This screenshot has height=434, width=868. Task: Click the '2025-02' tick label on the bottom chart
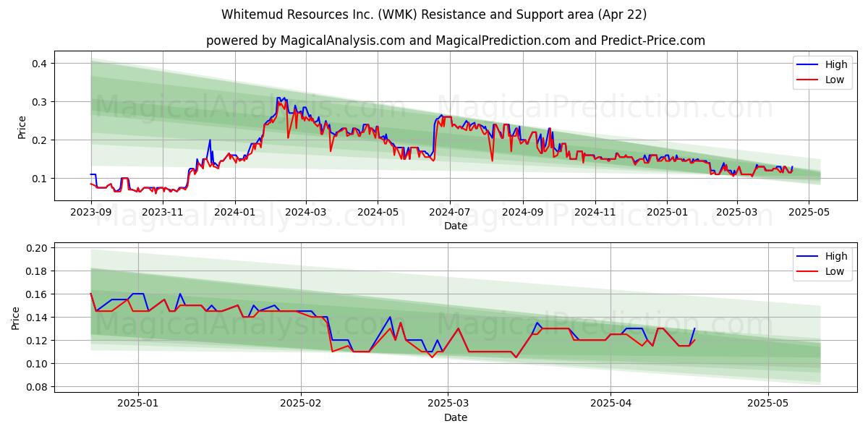301,404
